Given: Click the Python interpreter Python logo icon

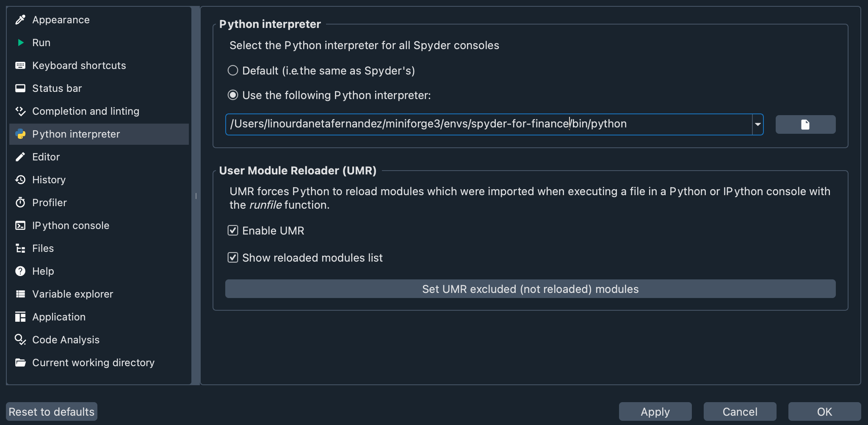Looking at the screenshot, I should click(20, 134).
